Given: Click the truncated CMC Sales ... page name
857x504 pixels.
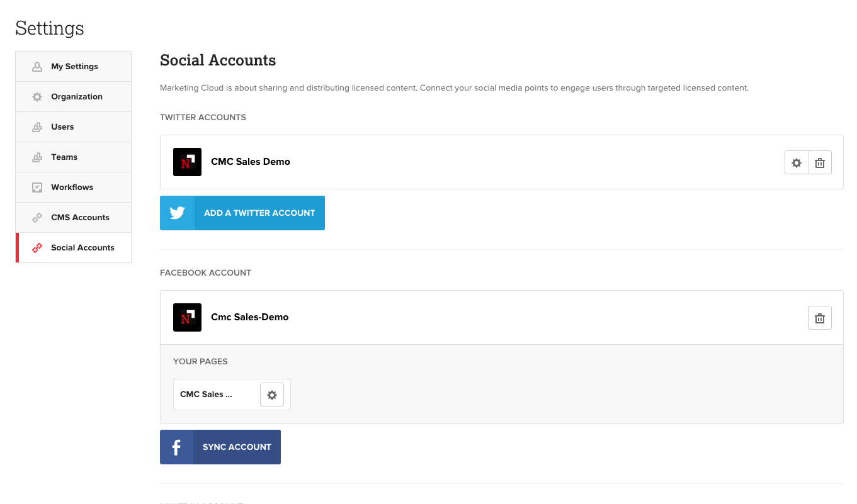Looking at the screenshot, I should pyautogui.click(x=206, y=395).
